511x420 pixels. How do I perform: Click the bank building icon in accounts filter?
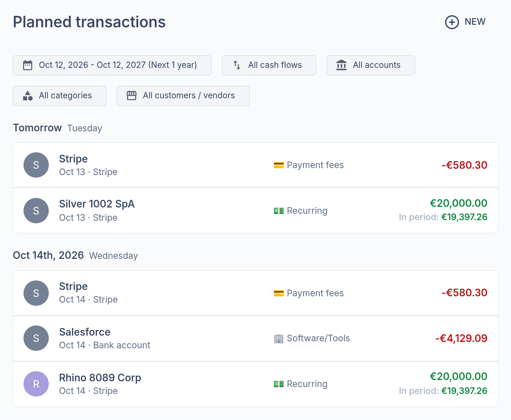point(341,65)
